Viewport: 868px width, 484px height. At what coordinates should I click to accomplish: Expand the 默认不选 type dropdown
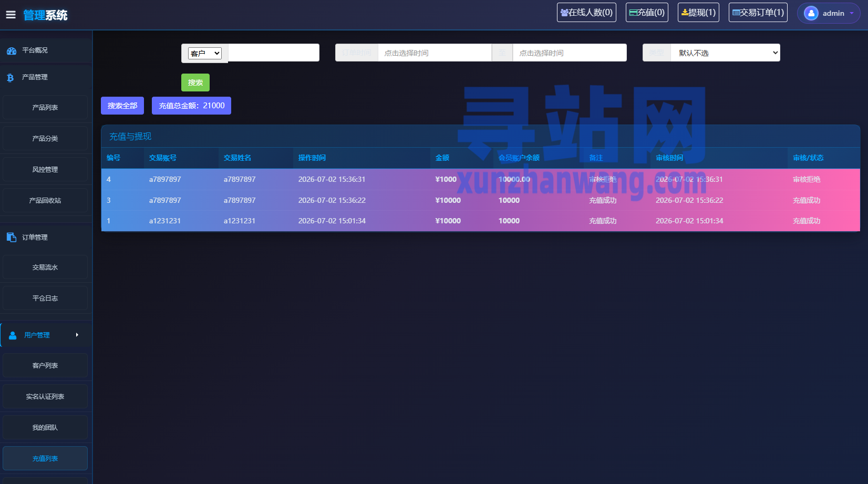[x=725, y=53]
